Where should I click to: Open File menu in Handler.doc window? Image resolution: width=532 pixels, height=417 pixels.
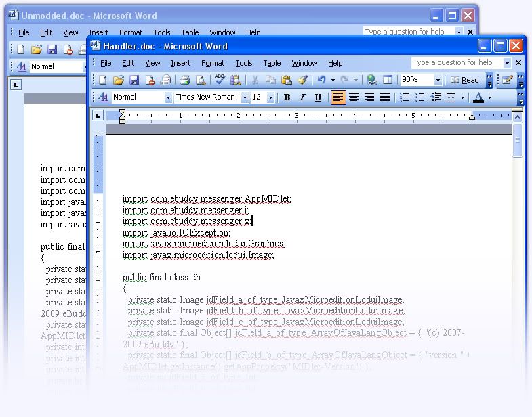pyautogui.click(x=106, y=63)
